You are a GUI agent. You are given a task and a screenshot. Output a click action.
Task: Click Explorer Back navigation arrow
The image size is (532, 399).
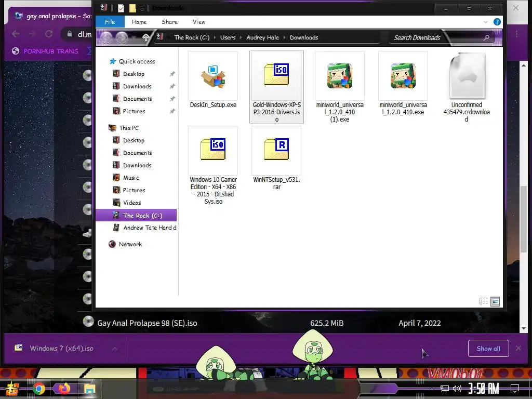(x=106, y=37)
